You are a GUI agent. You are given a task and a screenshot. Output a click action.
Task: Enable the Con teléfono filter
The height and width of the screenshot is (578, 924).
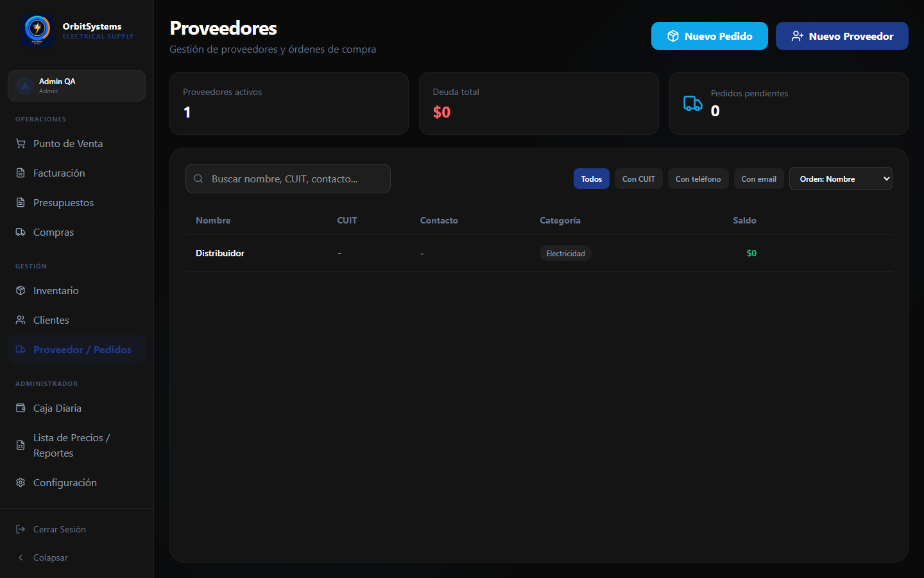click(698, 179)
